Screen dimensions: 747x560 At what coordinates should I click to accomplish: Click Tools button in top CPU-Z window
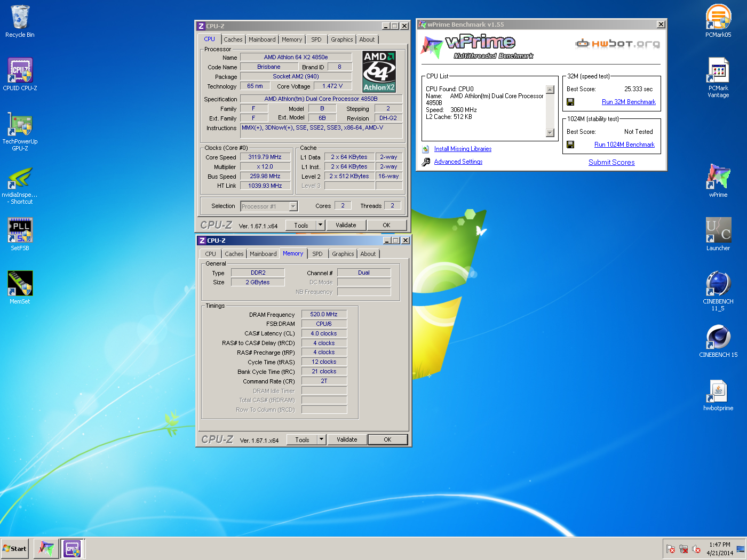pos(301,225)
